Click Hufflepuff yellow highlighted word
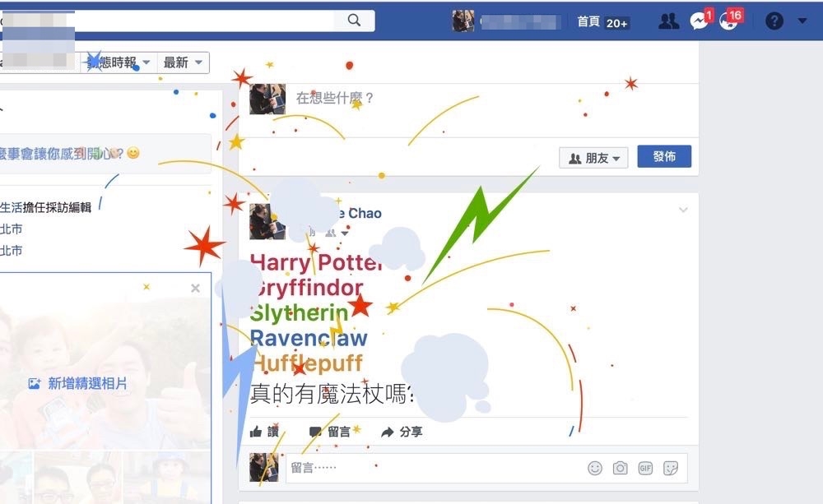Viewport: 823px width, 504px height. coord(307,363)
